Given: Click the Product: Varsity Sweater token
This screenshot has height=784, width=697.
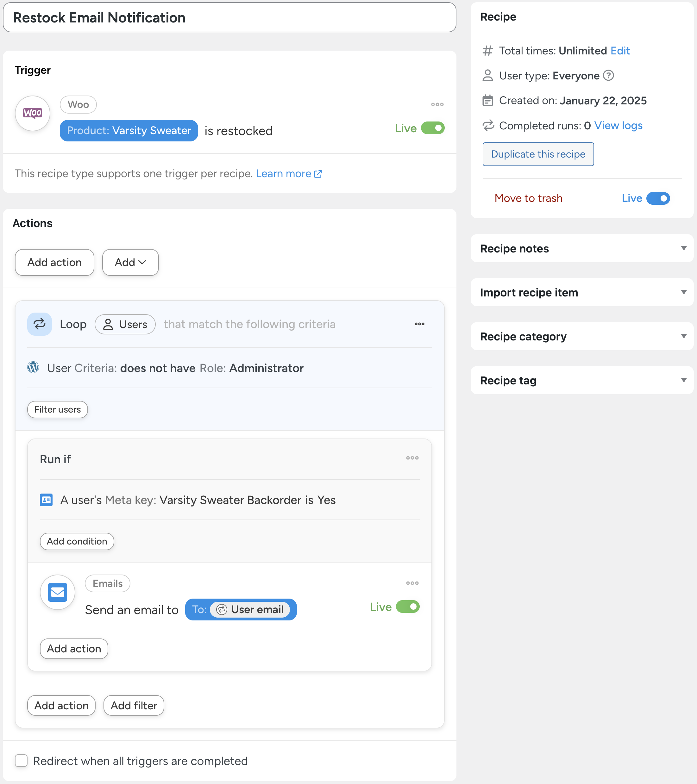Looking at the screenshot, I should tap(129, 130).
